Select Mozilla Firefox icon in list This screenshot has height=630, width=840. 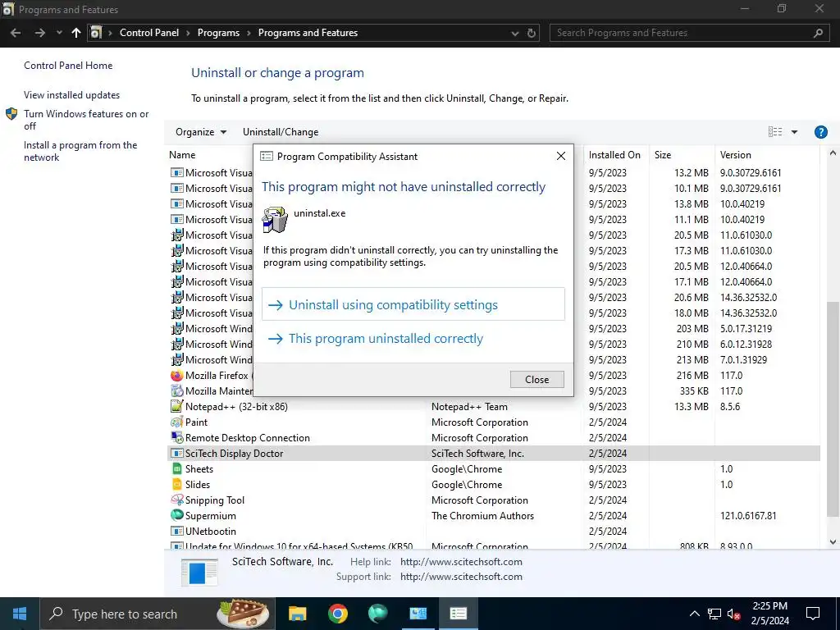tap(177, 376)
